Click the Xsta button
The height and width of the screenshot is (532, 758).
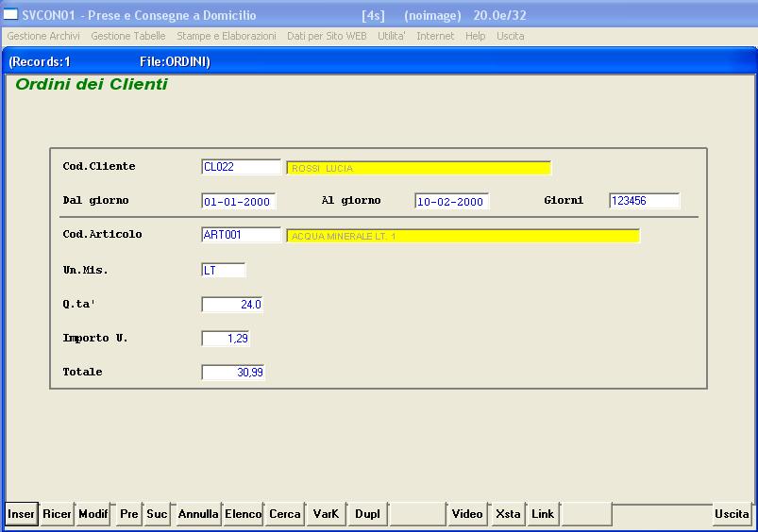tap(508, 514)
